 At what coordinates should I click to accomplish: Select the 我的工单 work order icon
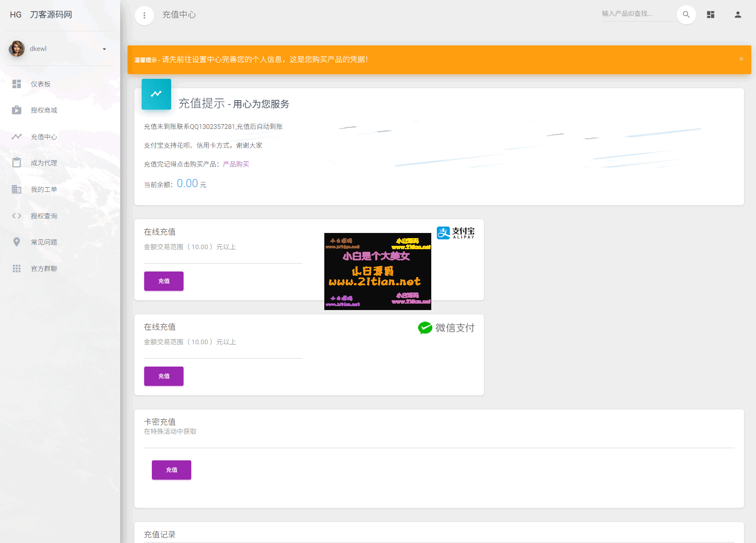(x=17, y=189)
